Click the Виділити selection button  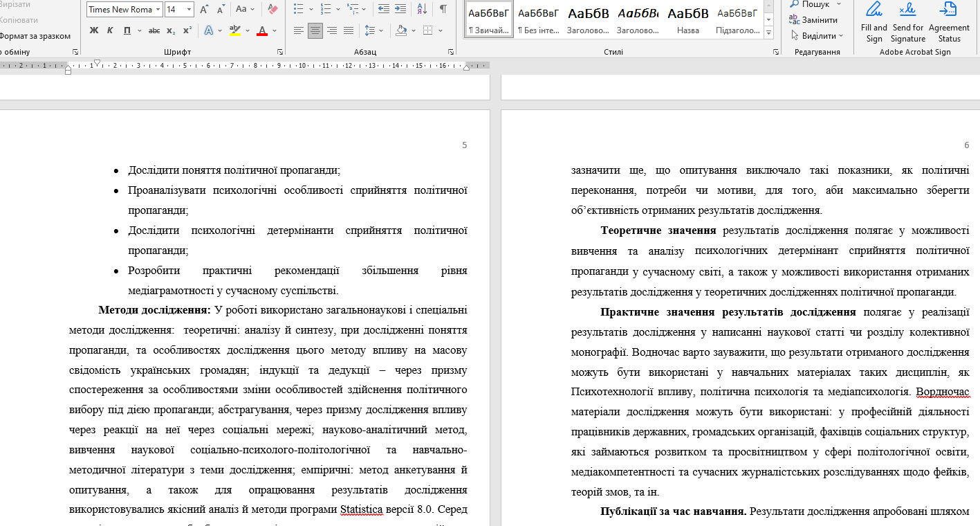tap(817, 36)
